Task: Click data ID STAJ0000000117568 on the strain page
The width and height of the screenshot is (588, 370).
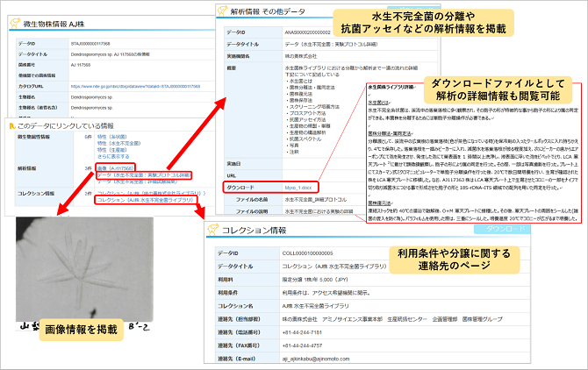Action: point(90,44)
